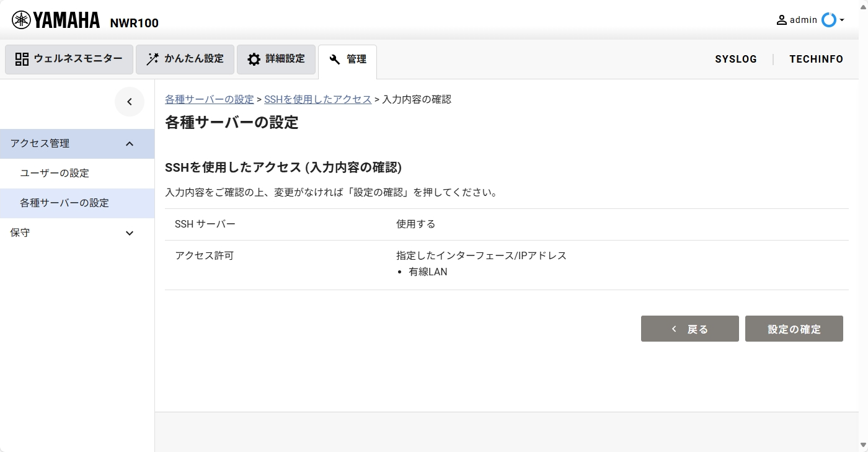Click the vertical scrollbar on the right
This screenshot has width=868, height=452.
click(x=864, y=226)
